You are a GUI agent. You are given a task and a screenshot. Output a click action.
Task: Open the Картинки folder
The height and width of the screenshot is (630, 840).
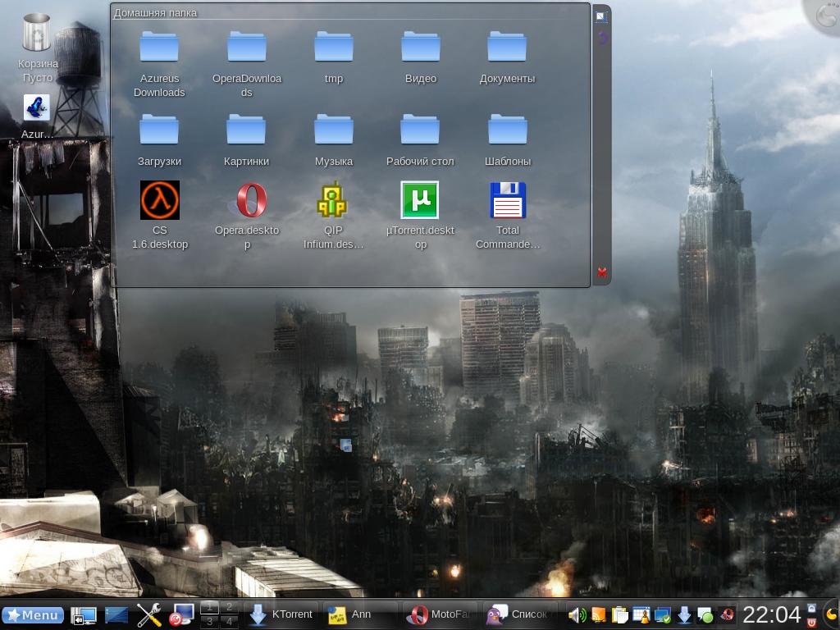pos(246,140)
